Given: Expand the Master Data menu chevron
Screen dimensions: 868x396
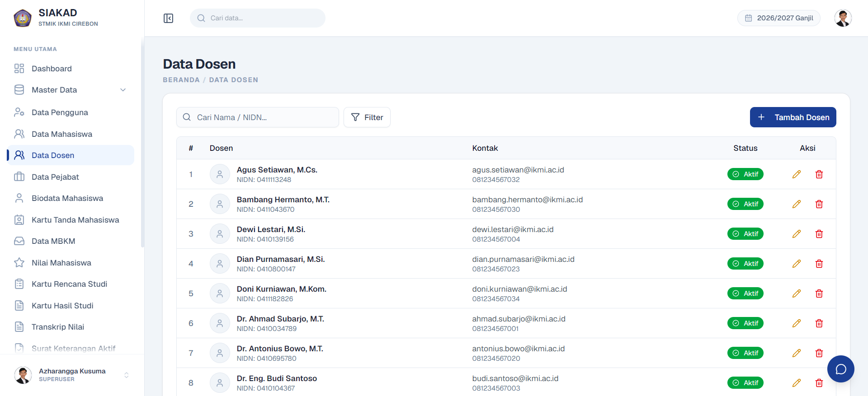Looking at the screenshot, I should coord(123,90).
